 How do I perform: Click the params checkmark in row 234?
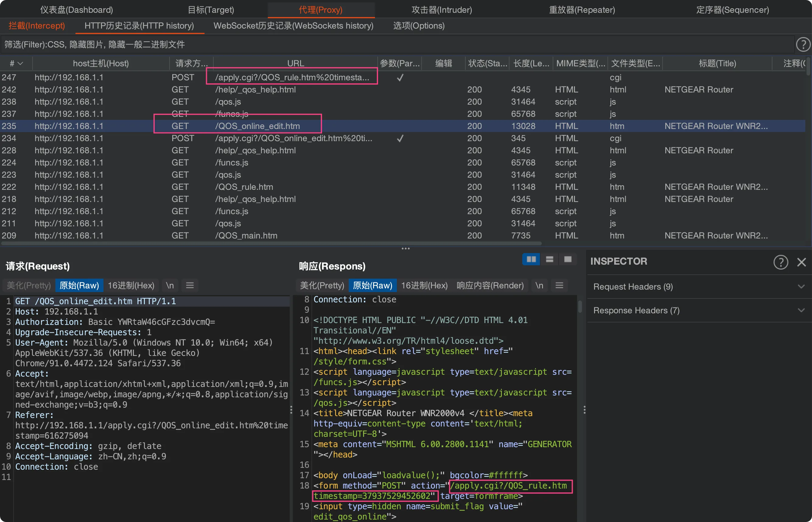tap(400, 138)
